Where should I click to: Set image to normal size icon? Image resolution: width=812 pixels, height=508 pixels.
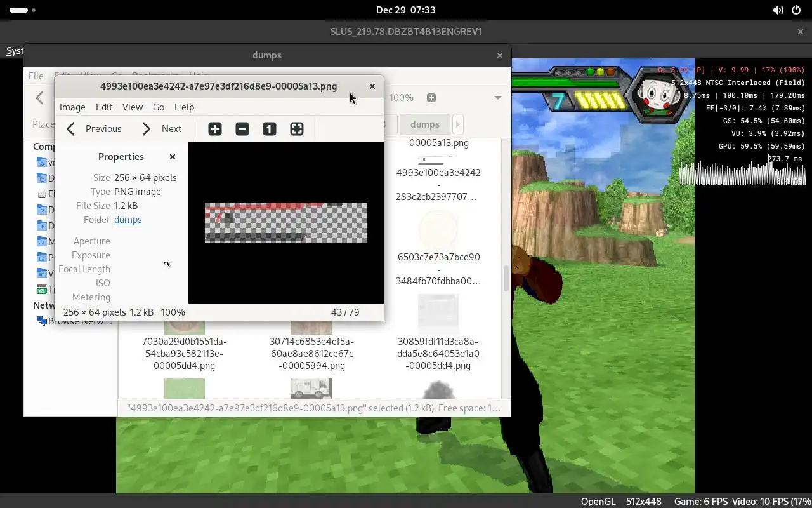270,129
